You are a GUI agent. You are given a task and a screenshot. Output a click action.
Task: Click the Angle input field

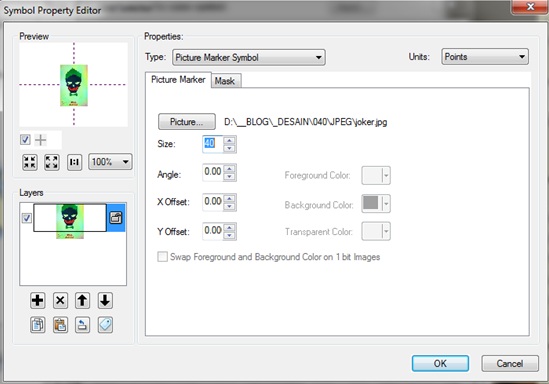click(213, 172)
